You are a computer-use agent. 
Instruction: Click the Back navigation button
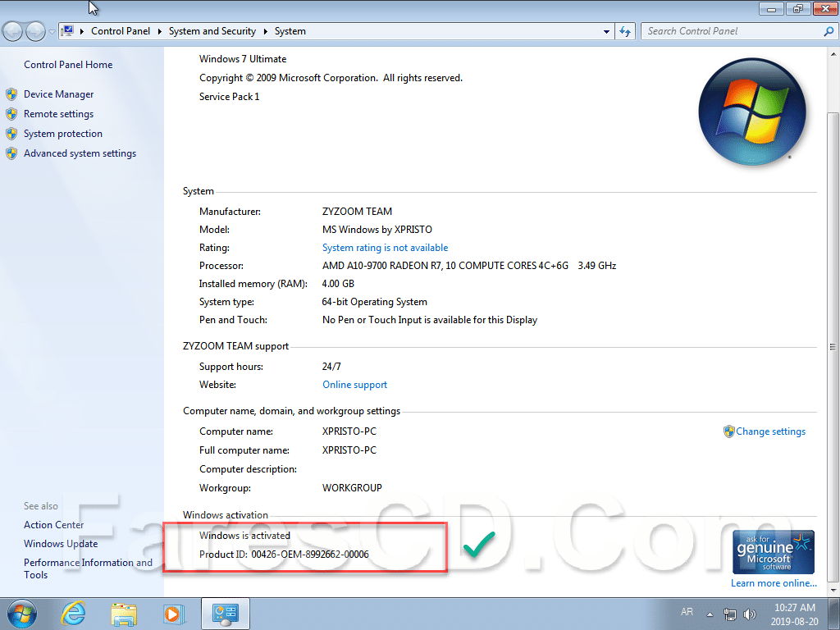point(13,32)
